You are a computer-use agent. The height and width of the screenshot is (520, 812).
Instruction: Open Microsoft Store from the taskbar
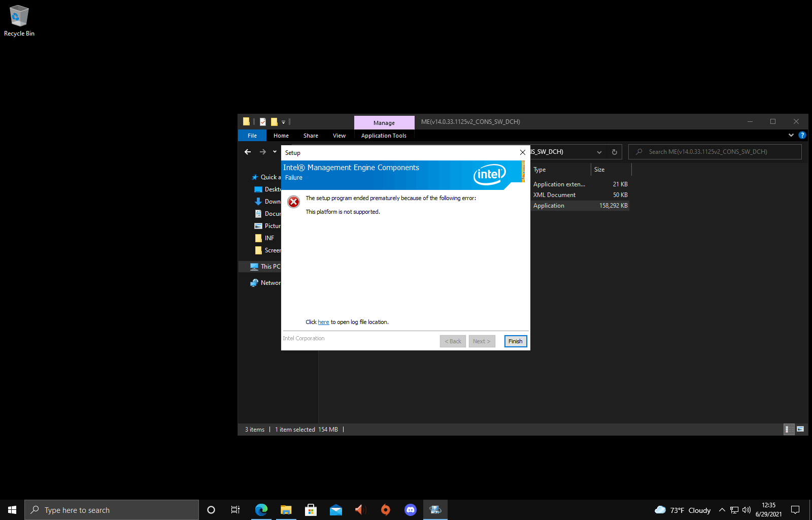[x=311, y=510]
